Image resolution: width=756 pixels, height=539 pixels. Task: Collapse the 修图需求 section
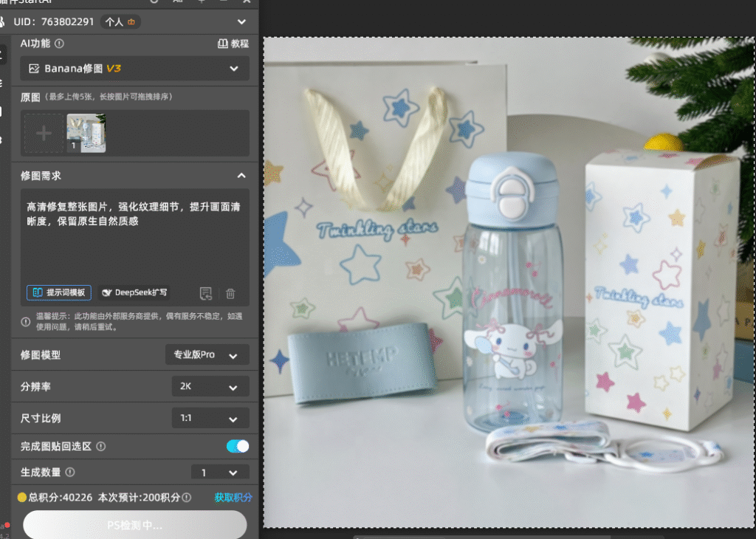pyautogui.click(x=241, y=176)
